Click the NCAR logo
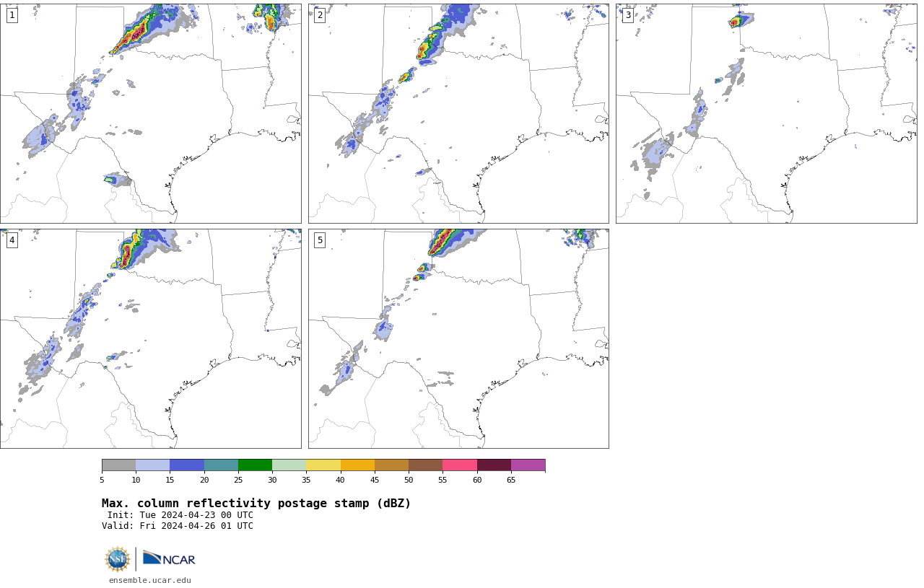The height and width of the screenshot is (588, 924). pyautogui.click(x=169, y=558)
